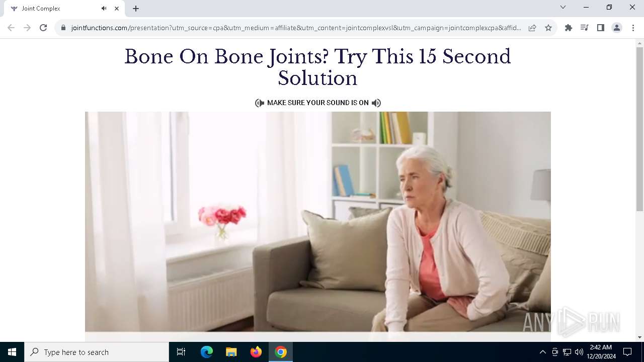Expand the tab search chevron
644x362 pixels.
tap(563, 7)
